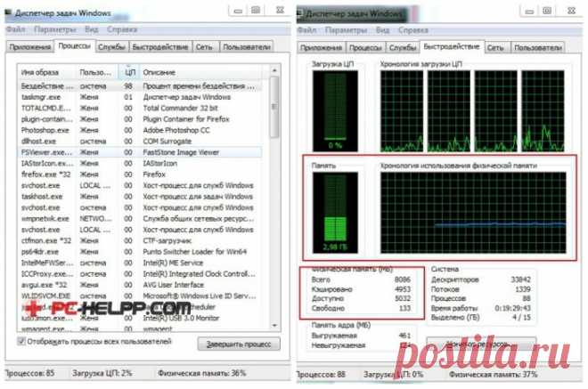Open Быстродействие tab in left window

160,47
